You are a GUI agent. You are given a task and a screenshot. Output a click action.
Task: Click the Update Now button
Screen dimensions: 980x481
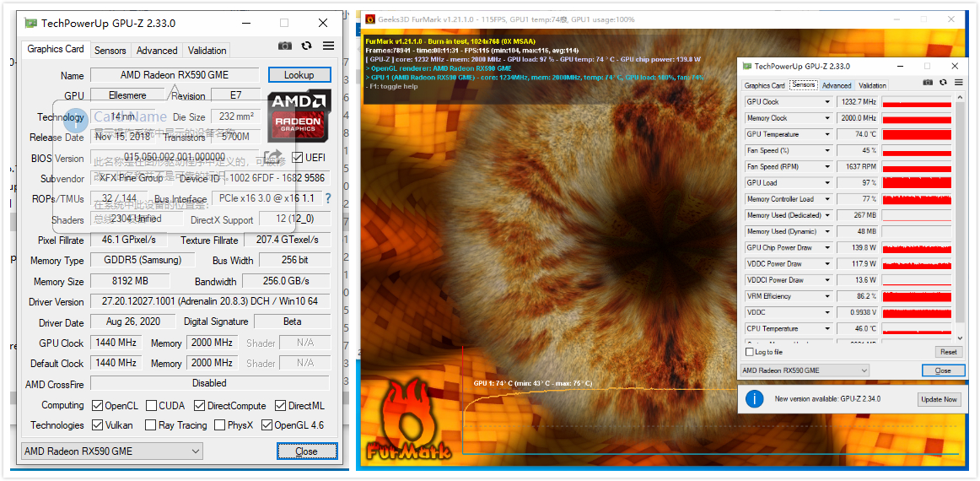939,399
